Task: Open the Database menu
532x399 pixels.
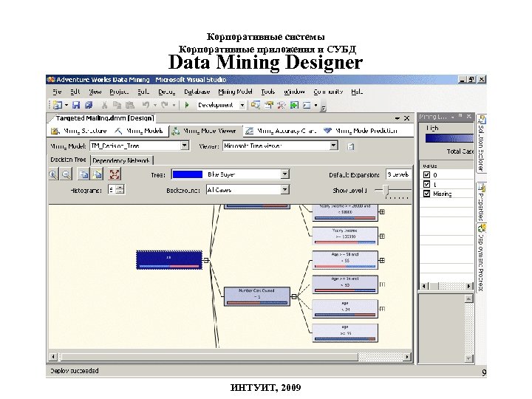Action: point(197,92)
